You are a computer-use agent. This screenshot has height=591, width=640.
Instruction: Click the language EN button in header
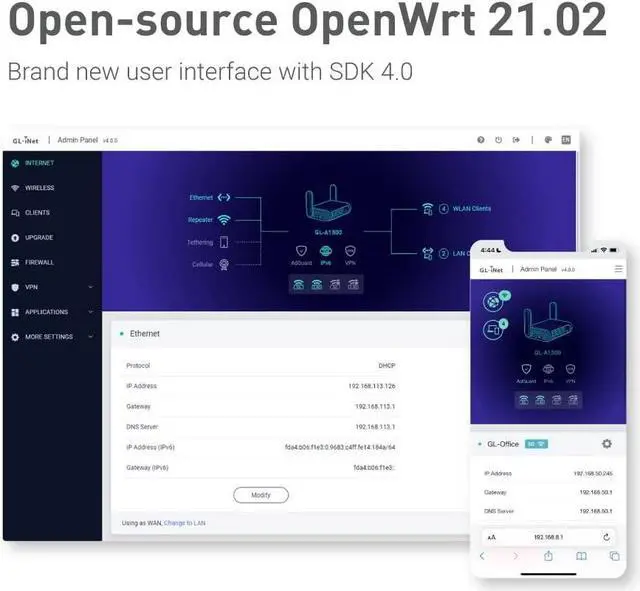(x=566, y=140)
